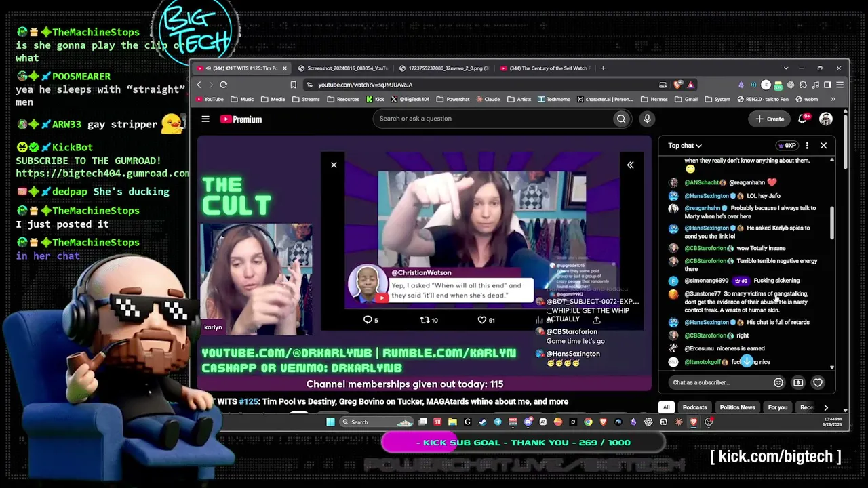Click the Create button
The width and height of the screenshot is (868, 488).
point(770,119)
